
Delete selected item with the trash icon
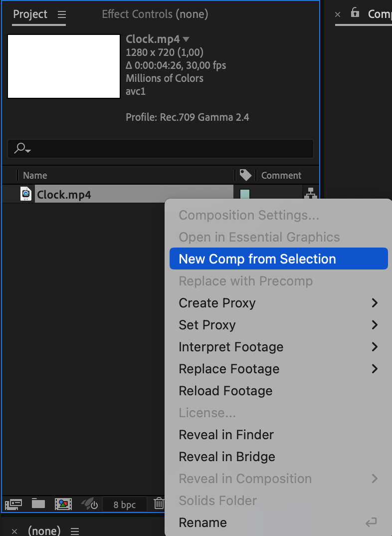[159, 504]
